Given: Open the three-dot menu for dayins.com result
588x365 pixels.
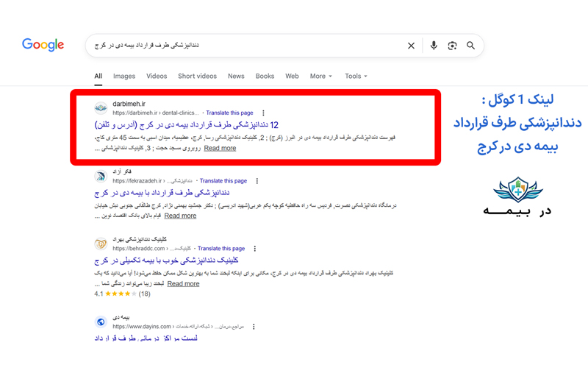Looking at the screenshot, I should point(254,327).
